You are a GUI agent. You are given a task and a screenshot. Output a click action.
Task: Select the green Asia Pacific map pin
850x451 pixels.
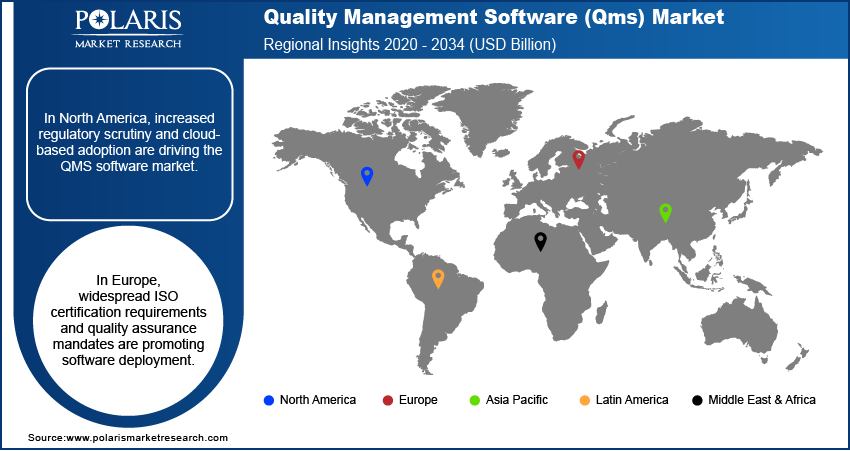point(664,211)
